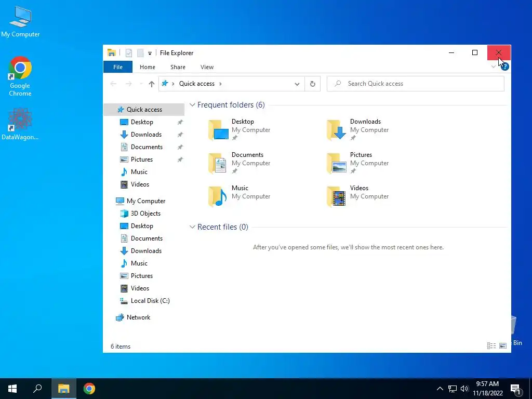The height and width of the screenshot is (399, 532).
Task: Open the Help question mark icon
Action: 504,66
